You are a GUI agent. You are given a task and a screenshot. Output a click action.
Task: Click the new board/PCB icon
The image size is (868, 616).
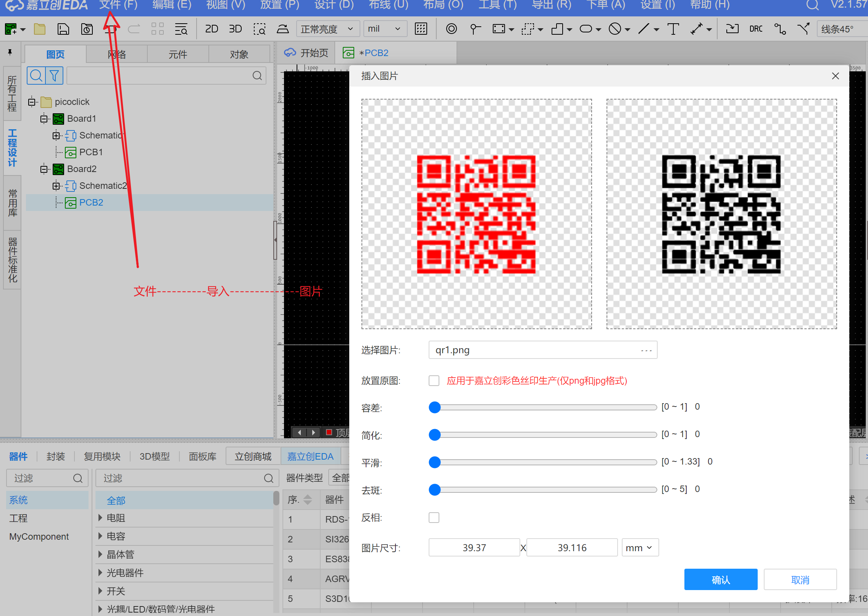tap(11, 29)
